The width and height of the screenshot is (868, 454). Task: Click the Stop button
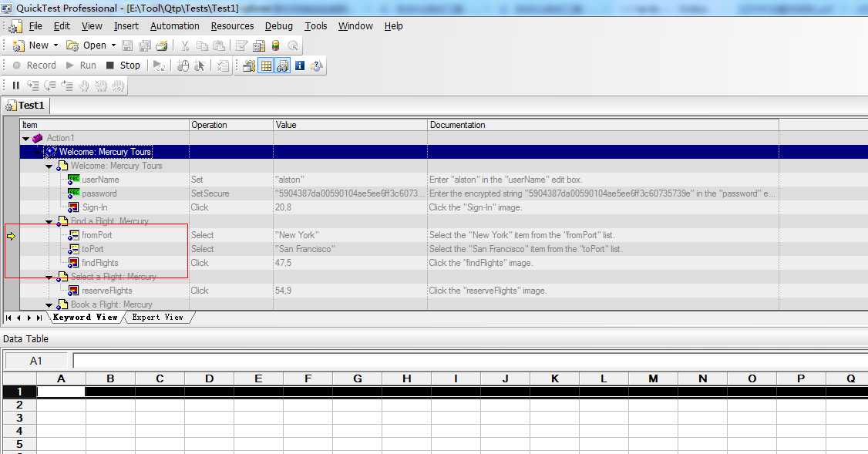tap(123, 66)
